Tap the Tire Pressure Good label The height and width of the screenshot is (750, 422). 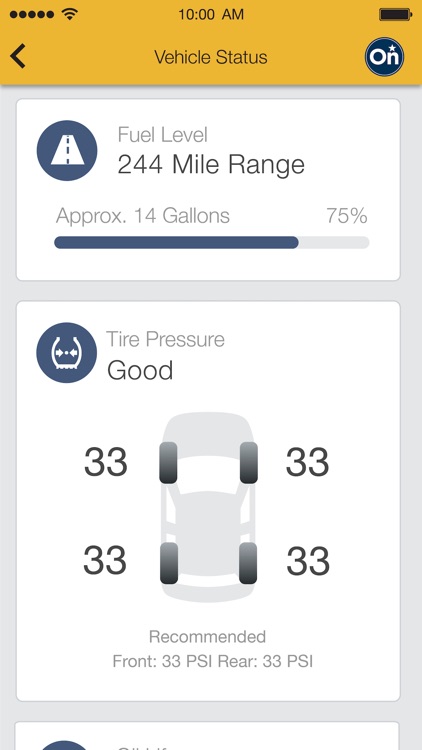pyautogui.click(x=140, y=371)
